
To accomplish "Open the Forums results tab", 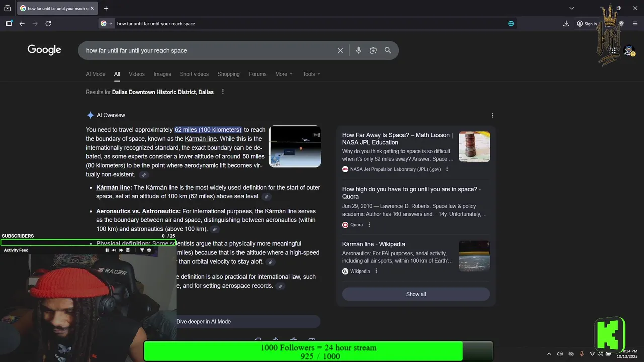I will tap(258, 74).
